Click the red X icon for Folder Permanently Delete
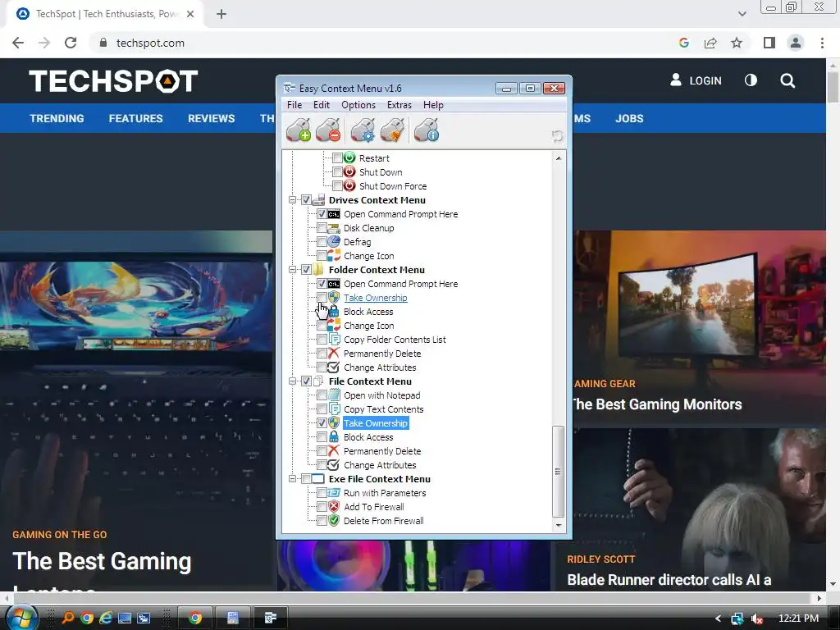840x630 pixels. pos(334,353)
